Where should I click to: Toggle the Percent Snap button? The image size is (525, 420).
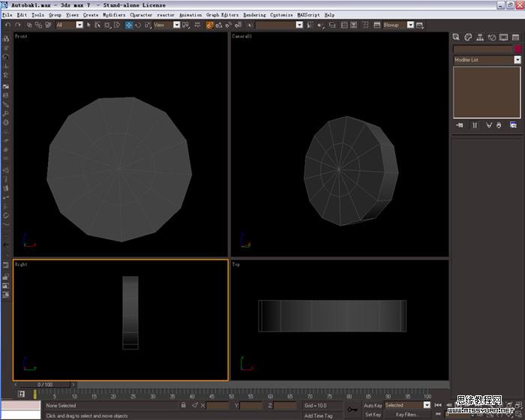point(229,25)
